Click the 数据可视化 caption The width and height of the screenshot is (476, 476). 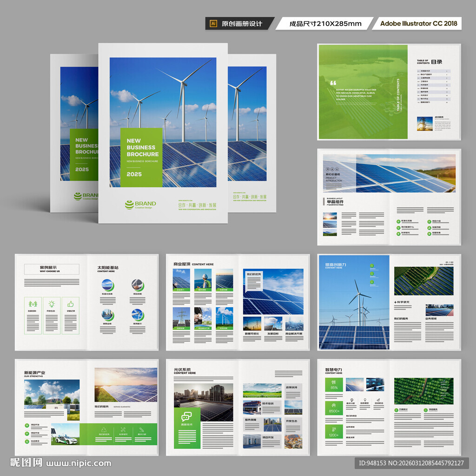click(252, 334)
